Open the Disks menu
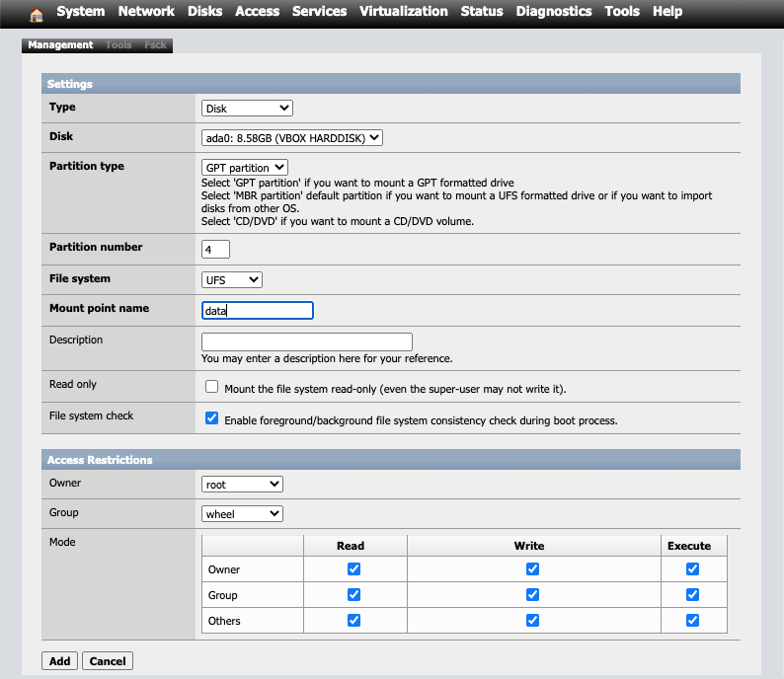Image resolution: width=784 pixels, height=679 pixels. coord(205,12)
